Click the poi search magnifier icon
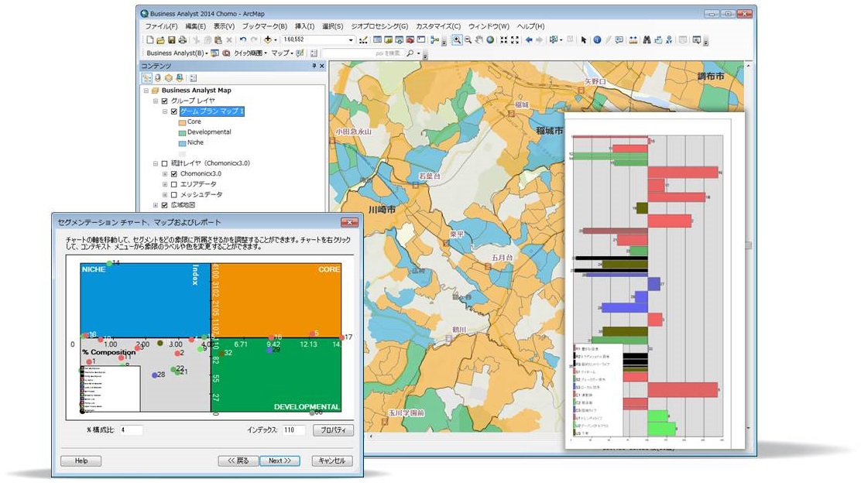 pyautogui.click(x=410, y=53)
